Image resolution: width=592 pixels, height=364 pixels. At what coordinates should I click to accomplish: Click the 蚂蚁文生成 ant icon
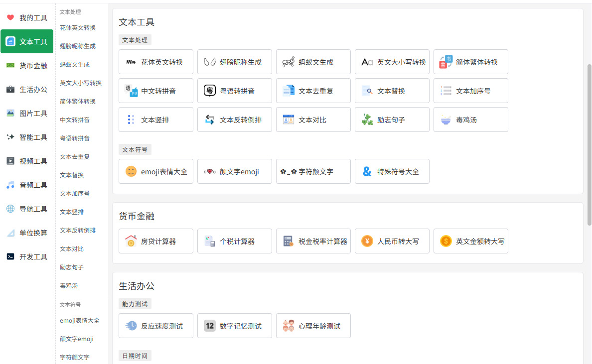coord(289,62)
